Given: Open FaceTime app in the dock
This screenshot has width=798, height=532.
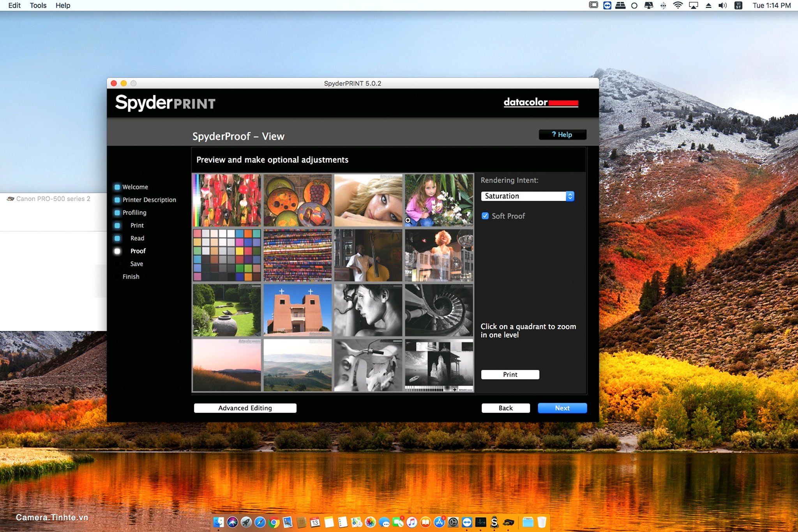Looking at the screenshot, I should point(398,522).
